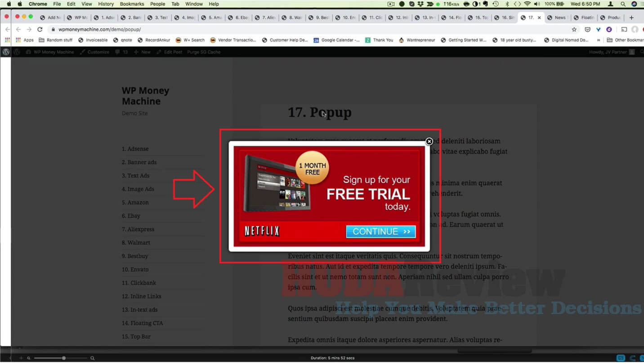Open the Invoiceable bookmark

93,40
